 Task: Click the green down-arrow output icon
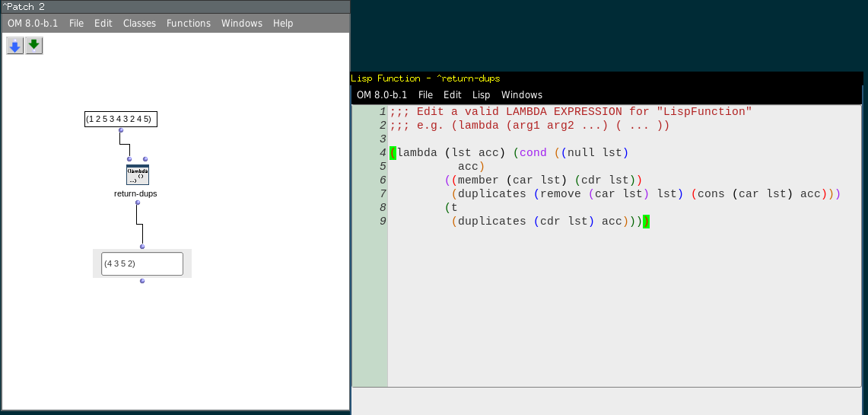point(34,46)
